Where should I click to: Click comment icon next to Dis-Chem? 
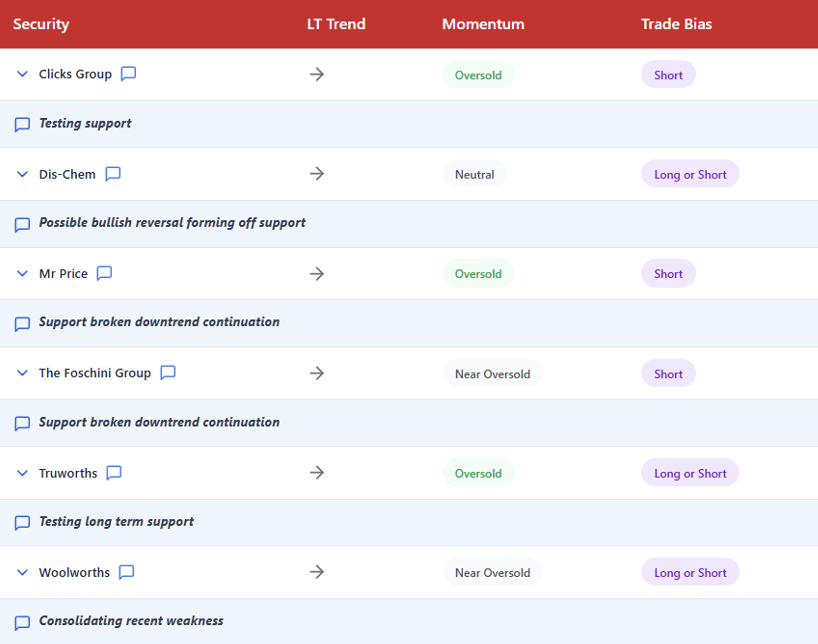[x=113, y=174]
